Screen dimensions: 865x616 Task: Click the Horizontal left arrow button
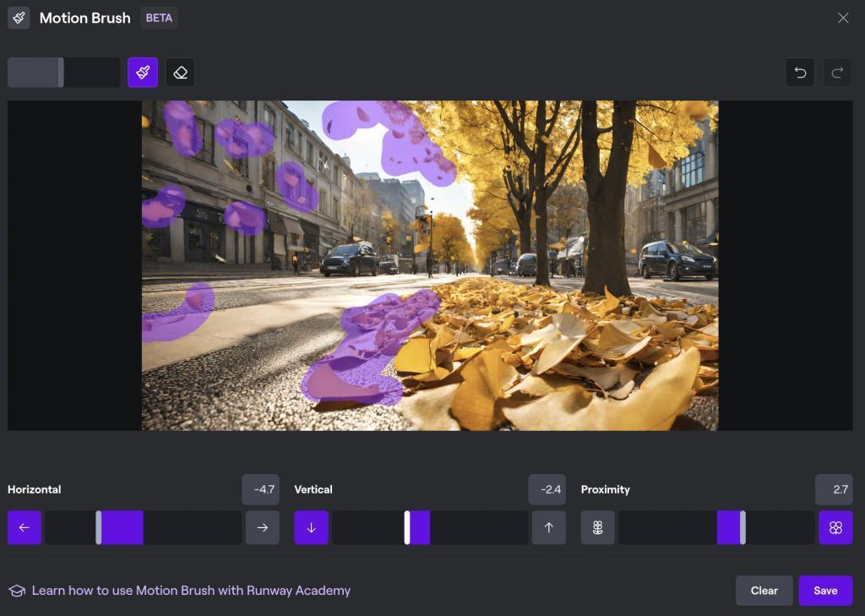pyautogui.click(x=24, y=527)
